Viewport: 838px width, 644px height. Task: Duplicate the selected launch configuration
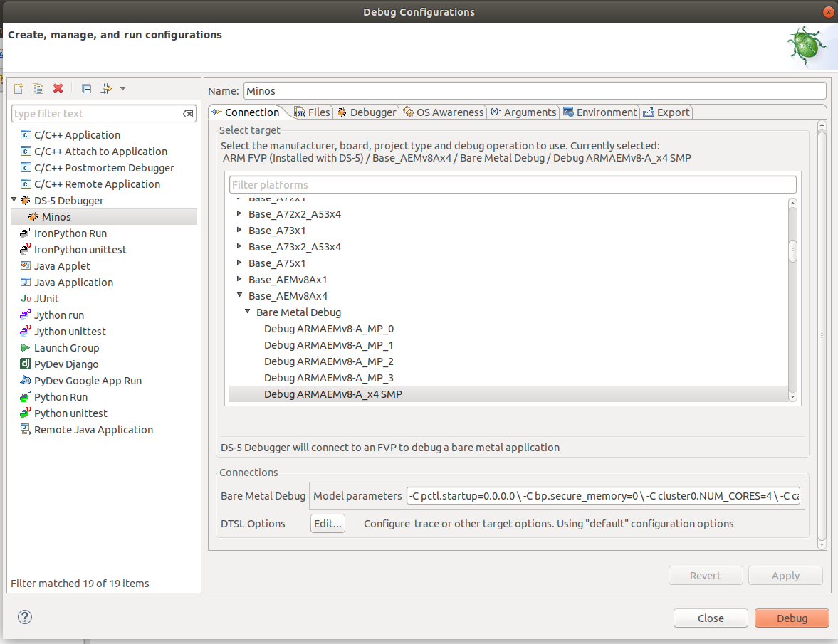(x=38, y=88)
